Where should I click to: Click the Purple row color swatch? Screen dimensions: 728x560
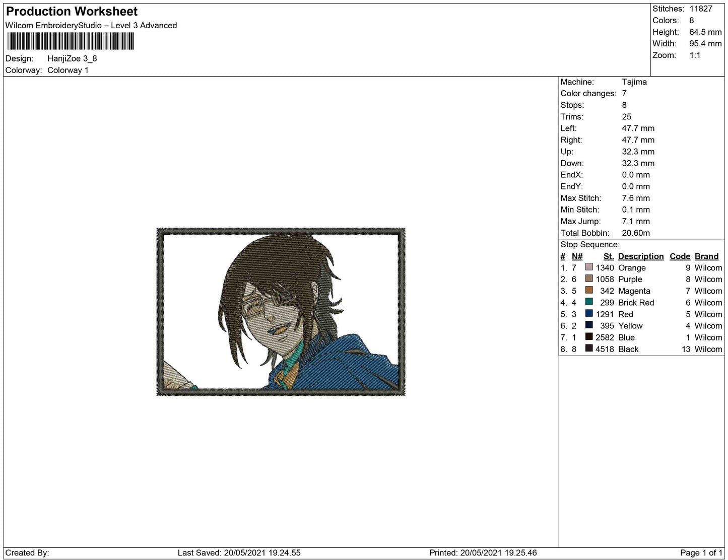pos(588,278)
